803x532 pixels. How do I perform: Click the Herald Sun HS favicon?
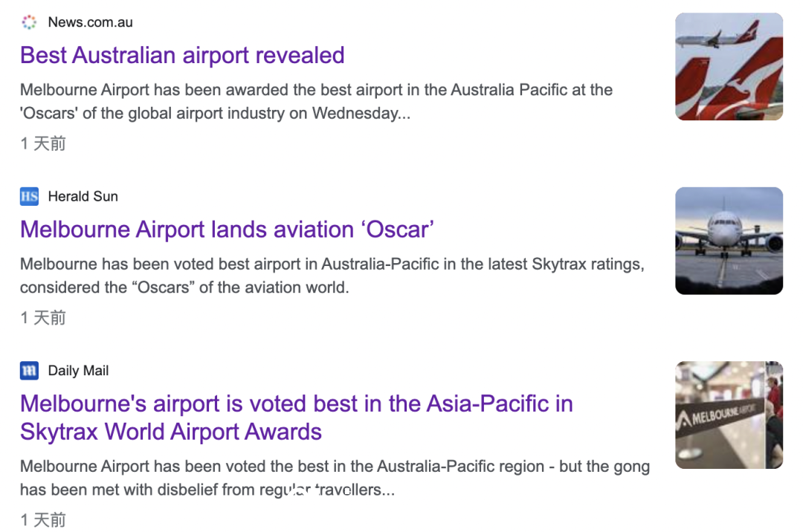click(29, 196)
